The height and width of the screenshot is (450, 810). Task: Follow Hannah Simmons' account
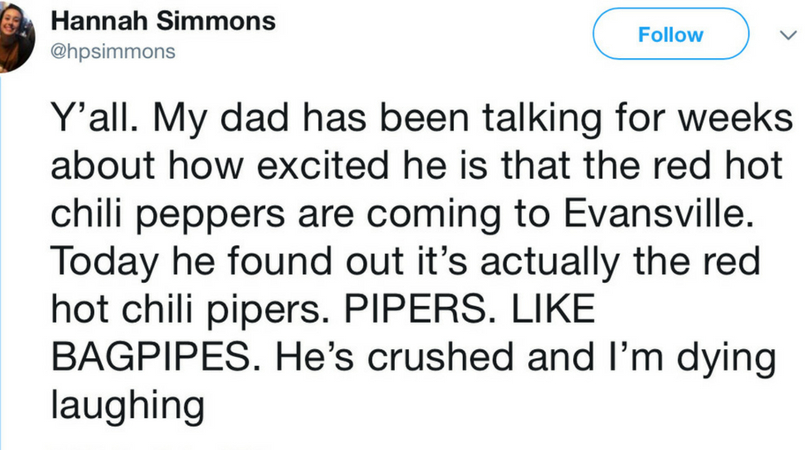tap(671, 34)
